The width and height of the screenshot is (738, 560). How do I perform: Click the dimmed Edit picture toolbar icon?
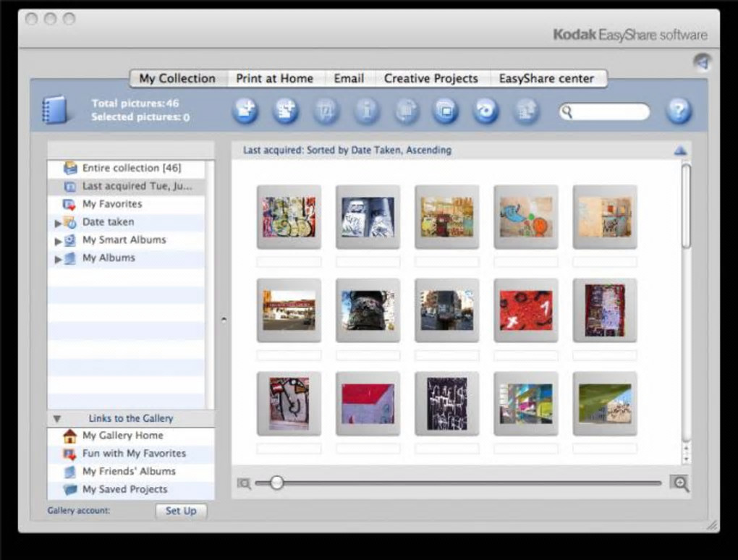(x=326, y=111)
